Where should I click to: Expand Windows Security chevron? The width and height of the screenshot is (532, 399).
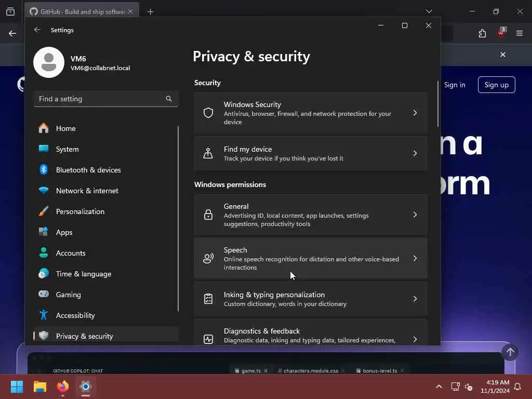coord(415,113)
